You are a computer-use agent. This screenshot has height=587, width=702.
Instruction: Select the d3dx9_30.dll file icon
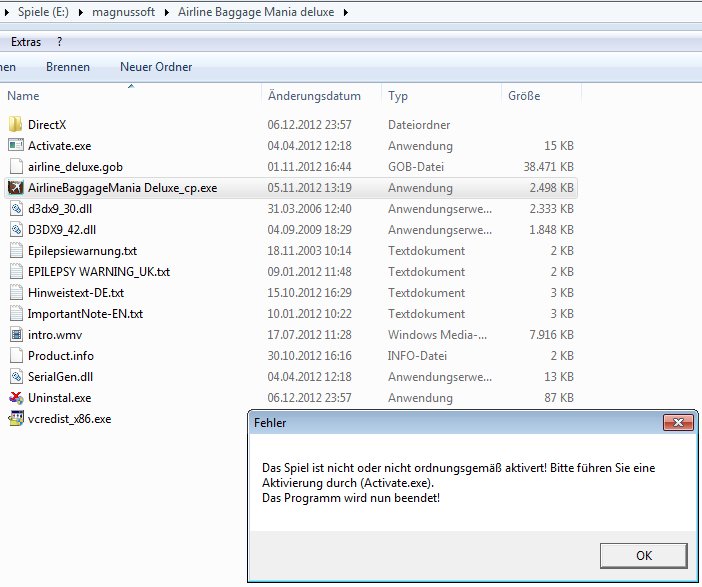coord(15,209)
